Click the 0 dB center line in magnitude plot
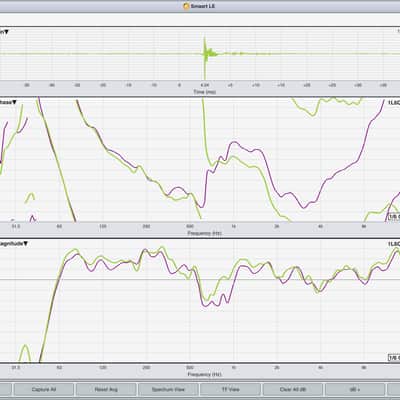The height and width of the screenshot is (400, 400). tap(200, 279)
